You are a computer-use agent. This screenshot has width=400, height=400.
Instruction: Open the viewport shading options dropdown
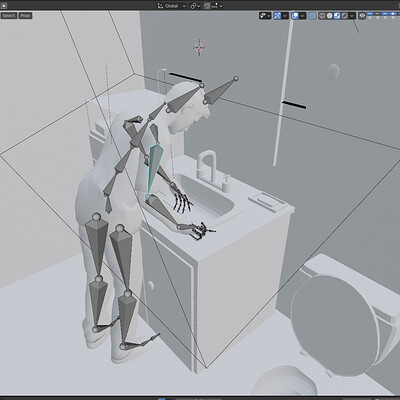point(352,16)
